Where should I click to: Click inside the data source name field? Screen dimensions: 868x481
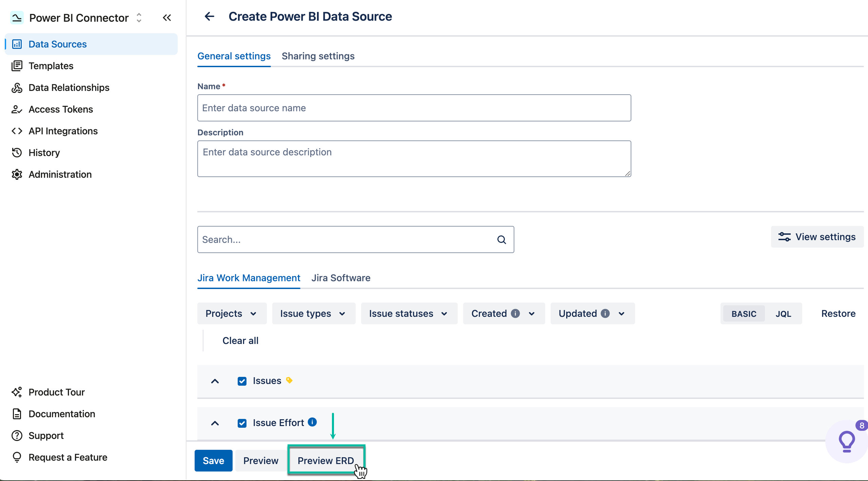pyautogui.click(x=414, y=108)
